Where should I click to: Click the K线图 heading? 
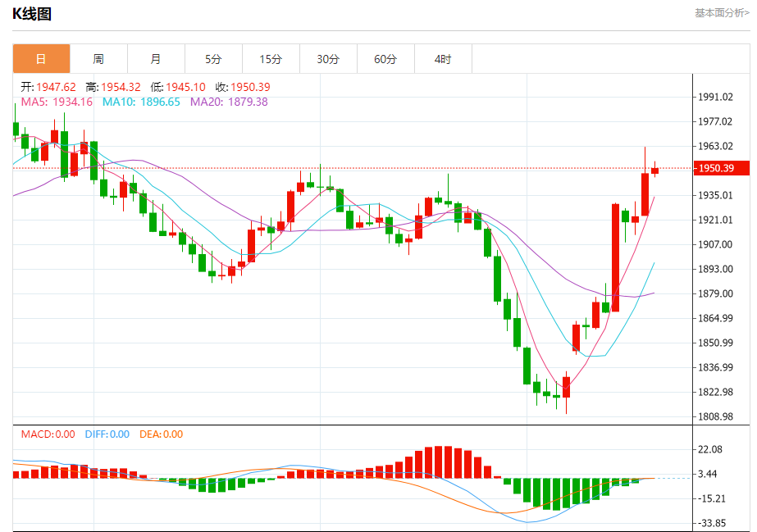(x=32, y=14)
